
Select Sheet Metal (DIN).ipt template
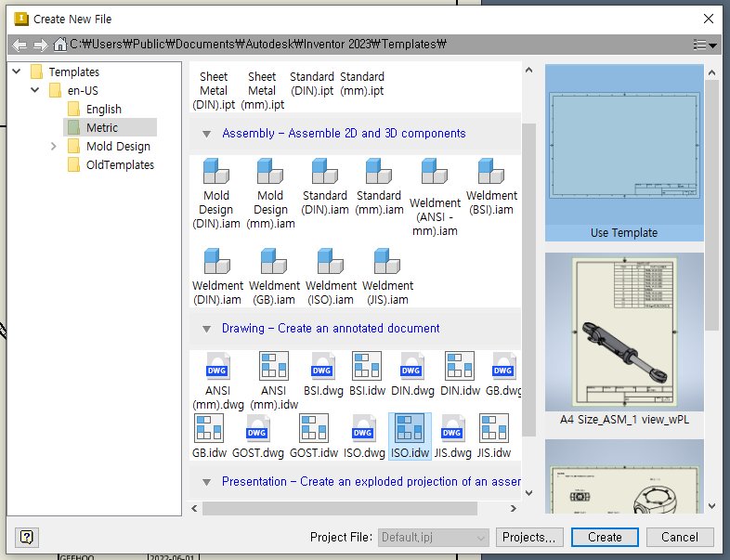tap(214, 90)
